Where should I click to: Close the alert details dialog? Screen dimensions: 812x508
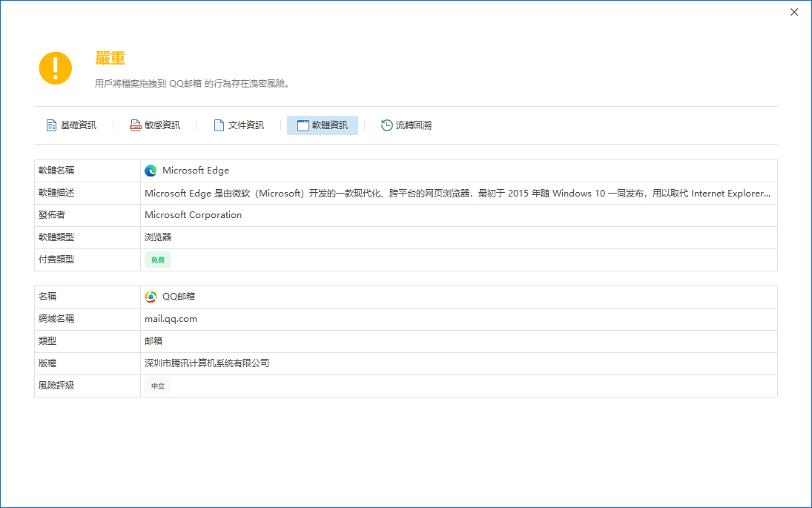[794, 12]
